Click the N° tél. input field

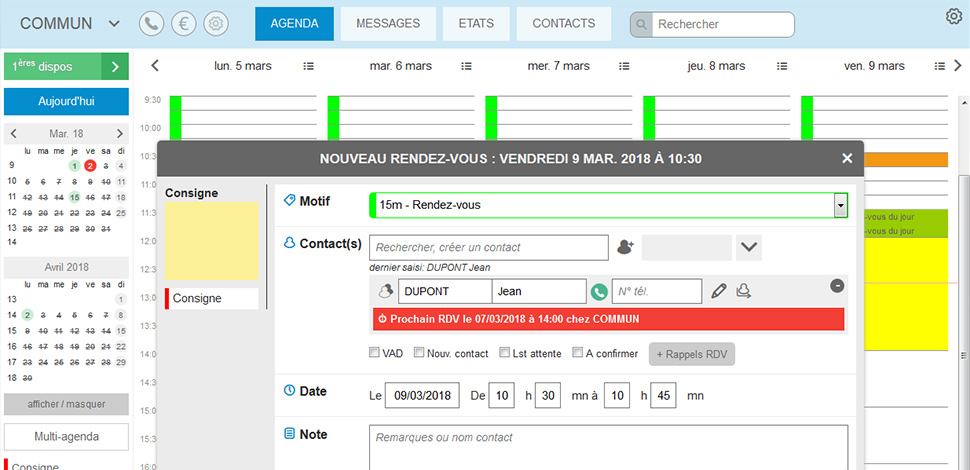pos(657,291)
